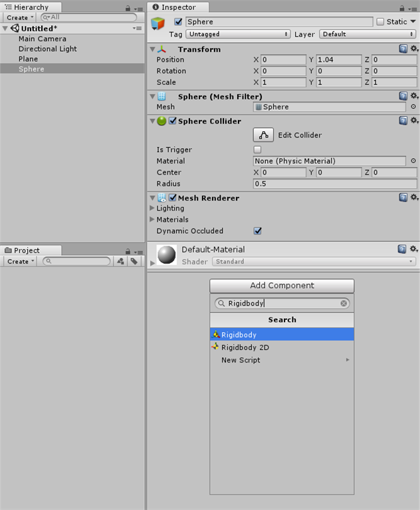Click the Default-Material preview sphere
The height and width of the screenshot is (510, 420).
166,255
